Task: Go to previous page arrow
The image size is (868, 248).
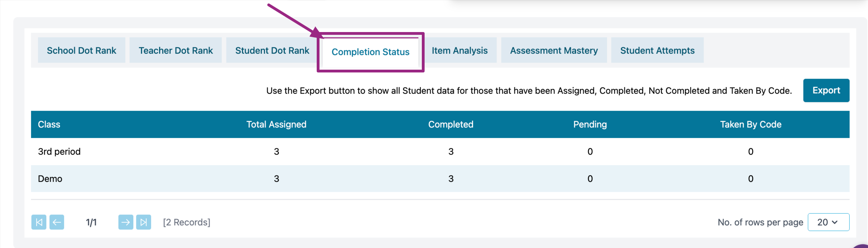Action: click(x=57, y=222)
